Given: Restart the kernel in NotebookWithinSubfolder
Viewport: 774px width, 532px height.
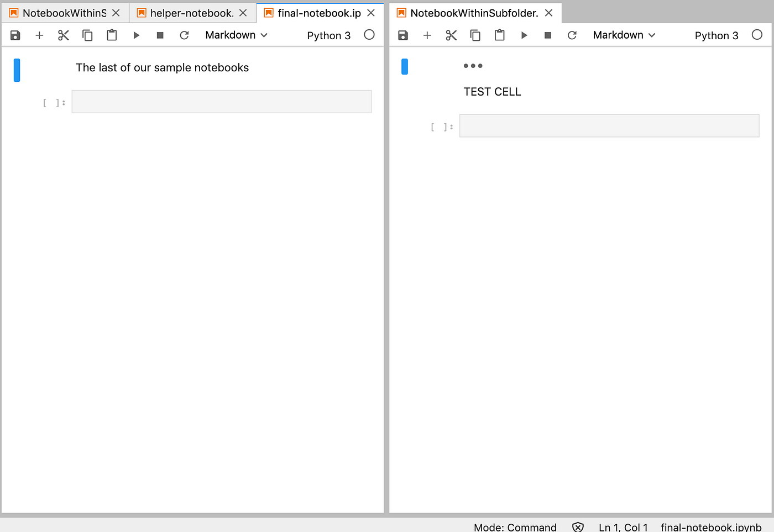Looking at the screenshot, I should pos(572,35).
